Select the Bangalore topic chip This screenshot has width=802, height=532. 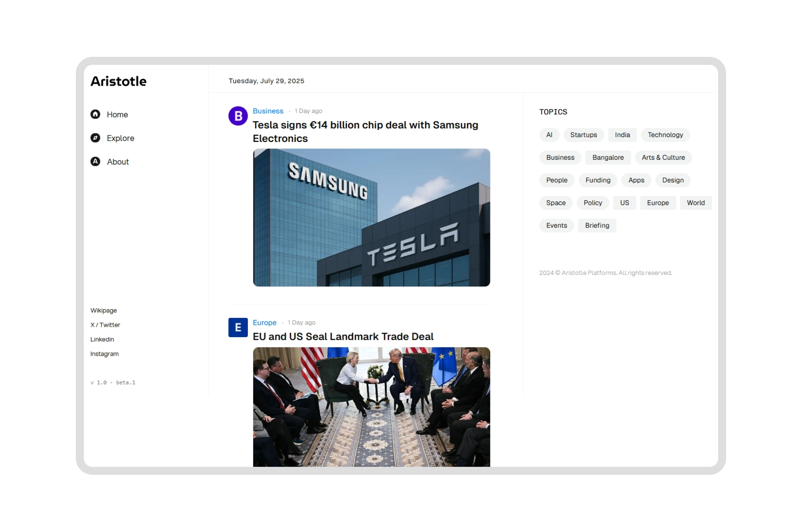[x=608, y=157]
